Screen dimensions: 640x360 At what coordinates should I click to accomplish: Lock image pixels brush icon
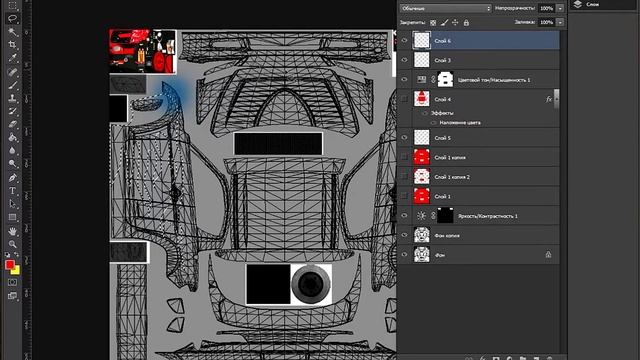(x=444, y=23)
